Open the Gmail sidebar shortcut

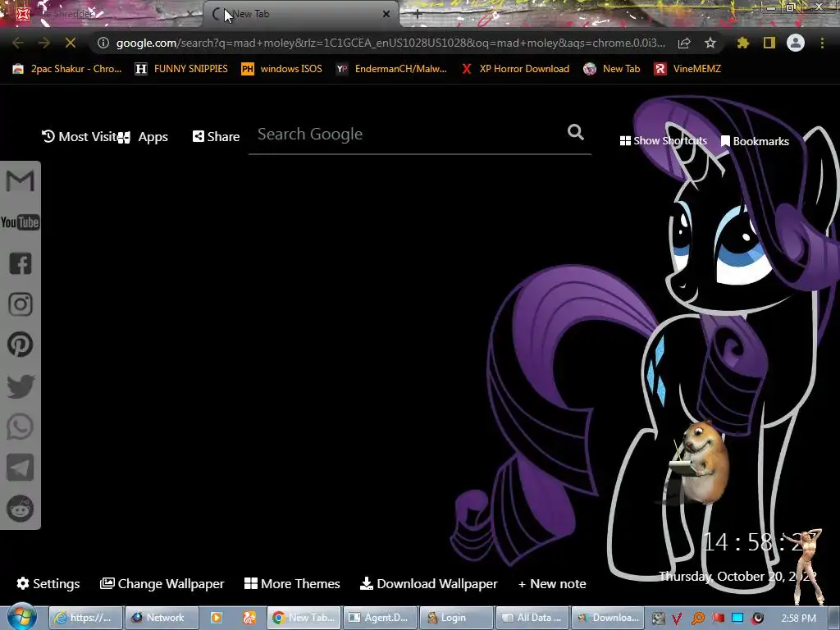tap(20, 180)
